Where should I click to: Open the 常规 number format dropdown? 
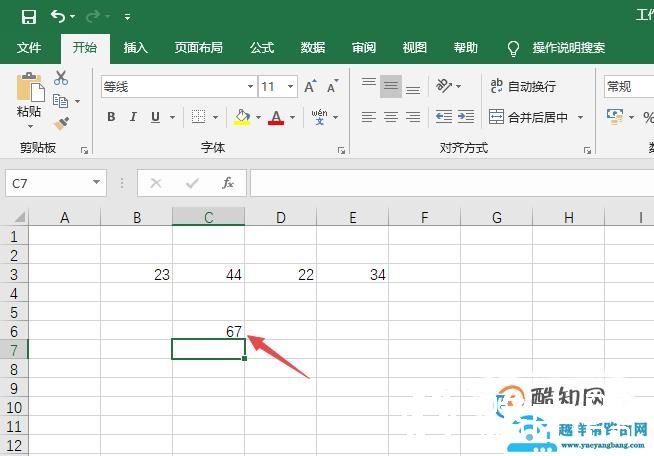pos(629,87)
